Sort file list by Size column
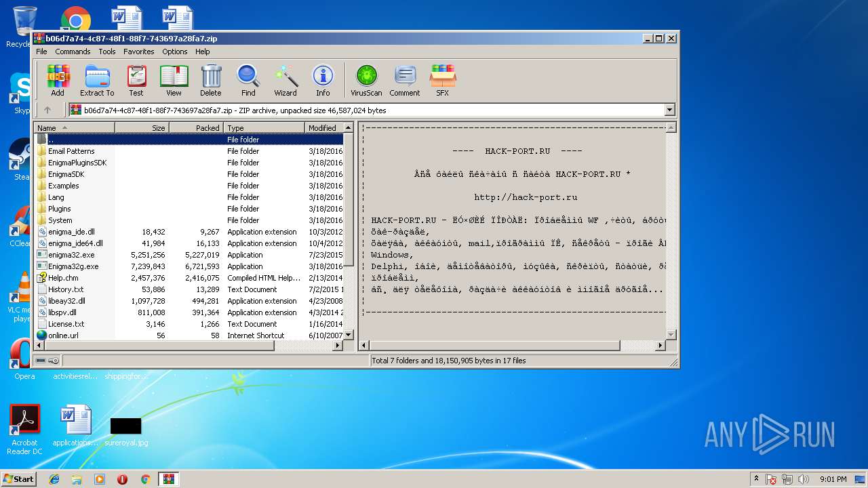This screenshot has width=868, height=488. pyautogui.click(x=142, y=127)
